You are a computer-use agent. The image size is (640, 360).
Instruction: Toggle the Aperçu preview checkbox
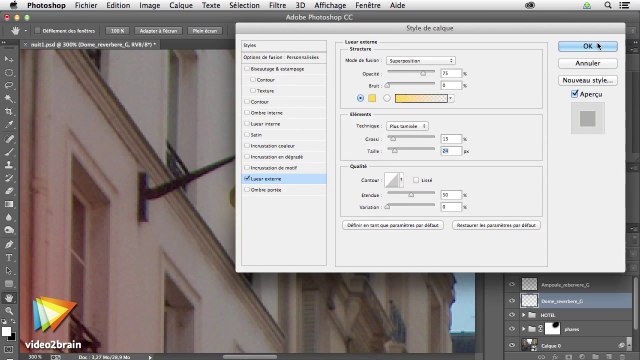click(x=575, y=94)
